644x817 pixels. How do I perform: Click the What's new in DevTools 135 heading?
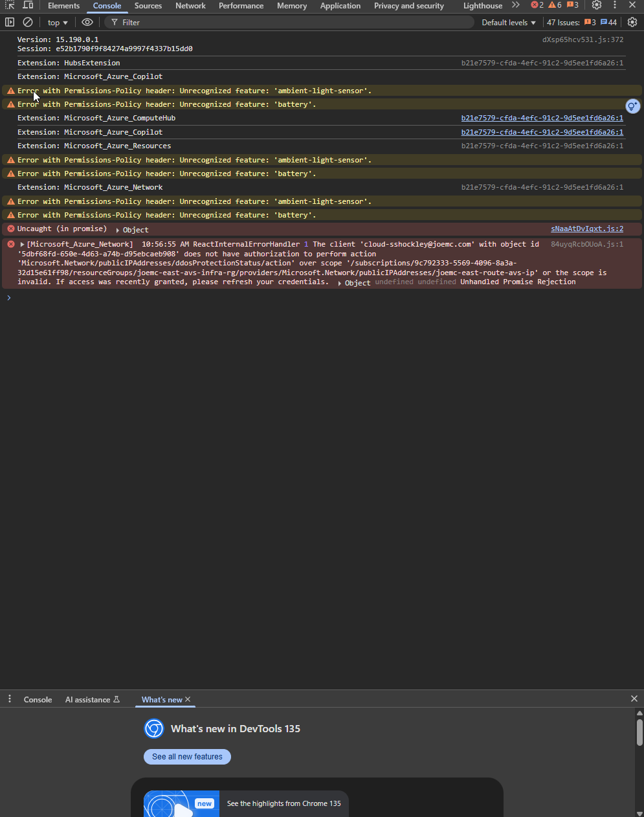pyautogui.click(x=236, y=729)
